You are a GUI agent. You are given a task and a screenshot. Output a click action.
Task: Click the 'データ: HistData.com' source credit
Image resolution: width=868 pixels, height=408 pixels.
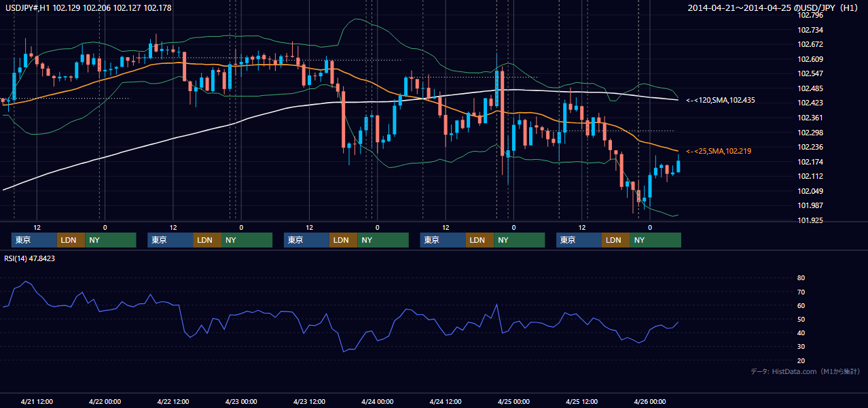806,371
